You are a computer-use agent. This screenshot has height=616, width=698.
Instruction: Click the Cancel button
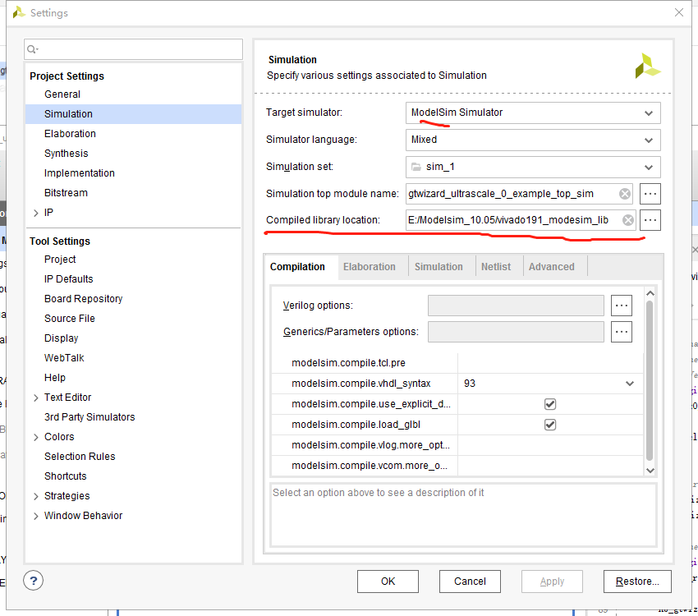(470, 582)
